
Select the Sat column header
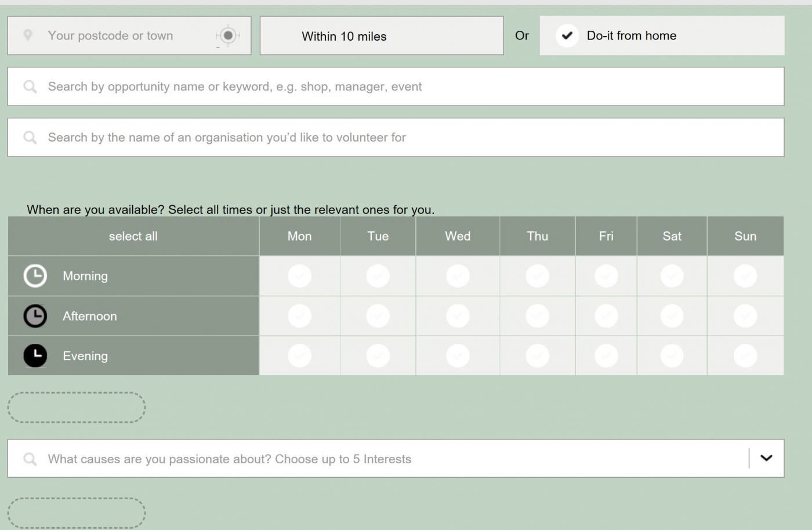672,236
